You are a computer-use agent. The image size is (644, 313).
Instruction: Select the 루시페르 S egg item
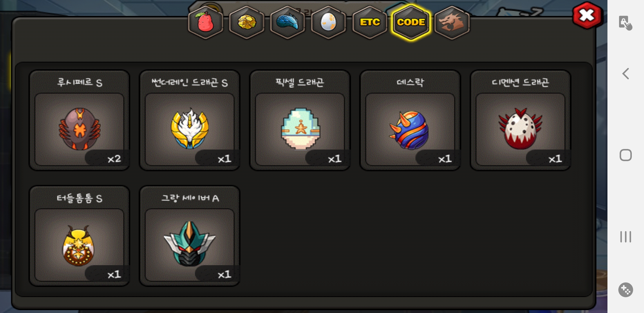[79, 120]
